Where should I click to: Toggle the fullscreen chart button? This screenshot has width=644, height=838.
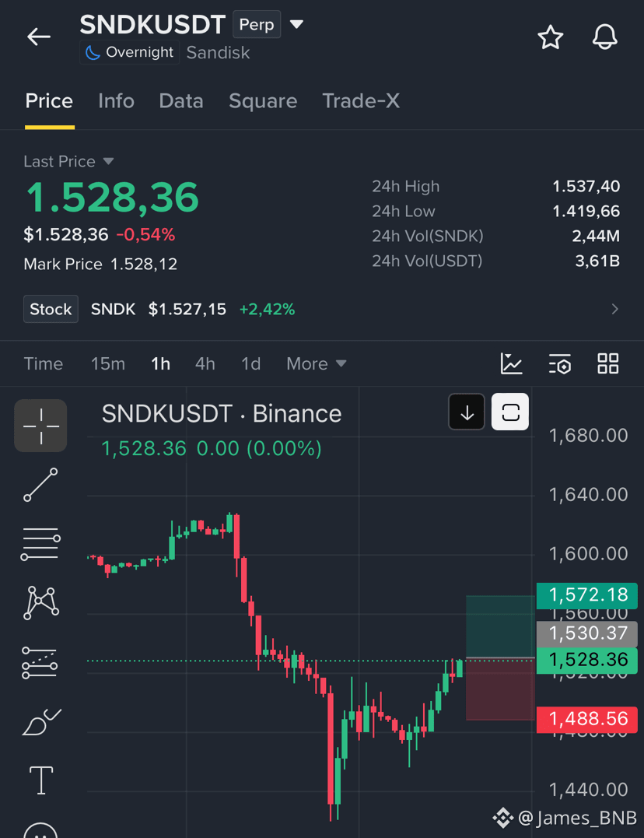510,412
